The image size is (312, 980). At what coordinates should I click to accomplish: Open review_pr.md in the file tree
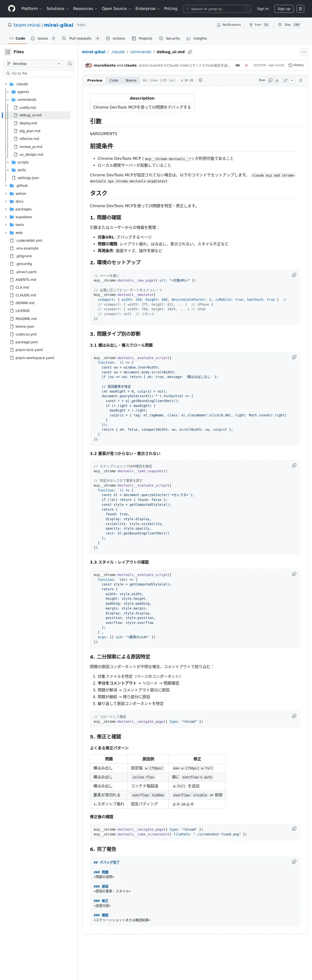31,147
